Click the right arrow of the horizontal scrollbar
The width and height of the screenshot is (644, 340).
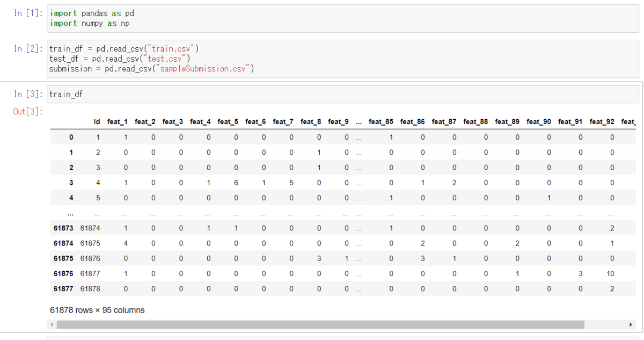631,325
